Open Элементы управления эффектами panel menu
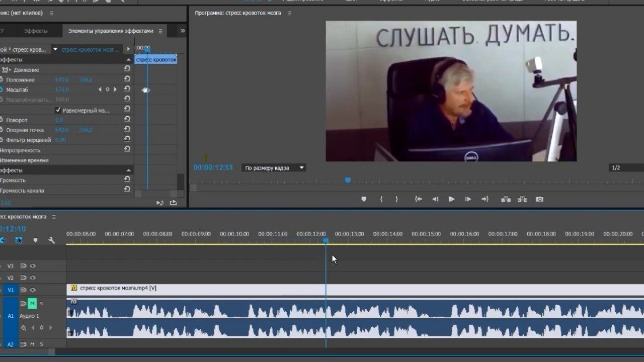The image size is (644, 362). click(160, 31)
